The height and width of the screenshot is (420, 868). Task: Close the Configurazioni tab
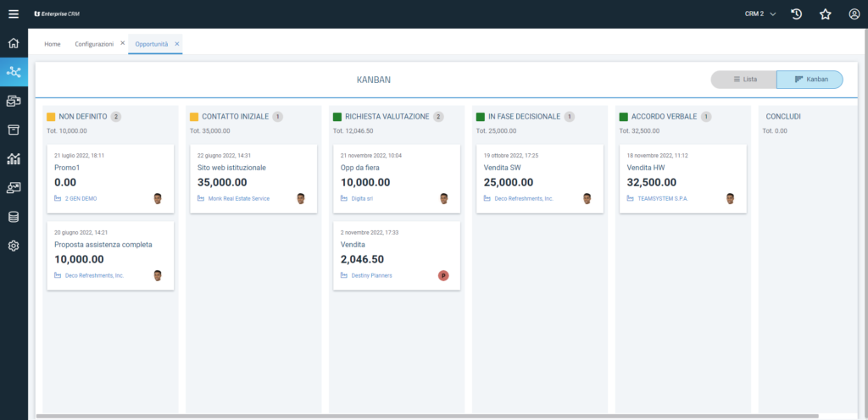click(122, 43)
